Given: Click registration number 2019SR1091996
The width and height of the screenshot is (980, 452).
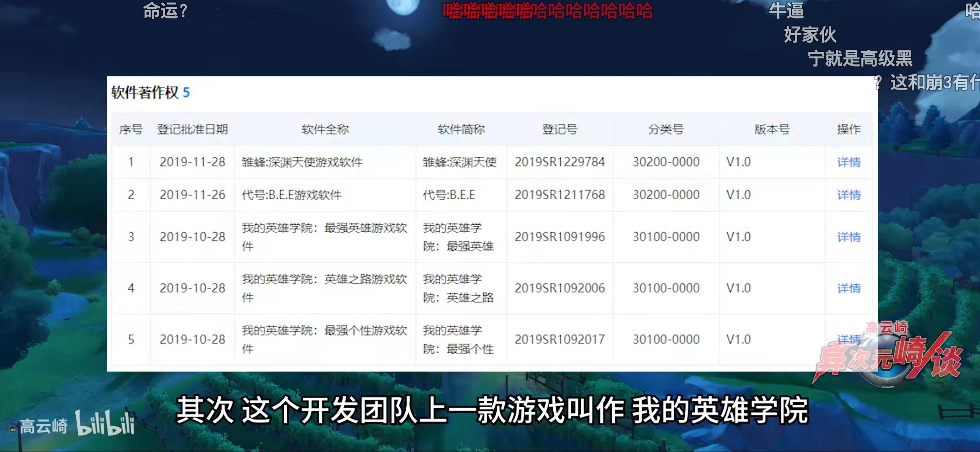Looking at the screenshot, I should click(560, 237).
